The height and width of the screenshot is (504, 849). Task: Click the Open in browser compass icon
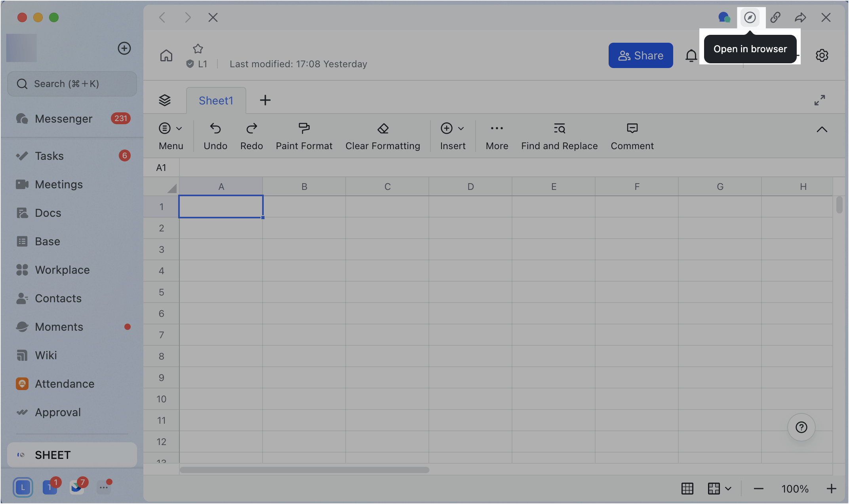pyautogui.click(x=750, y=17)
